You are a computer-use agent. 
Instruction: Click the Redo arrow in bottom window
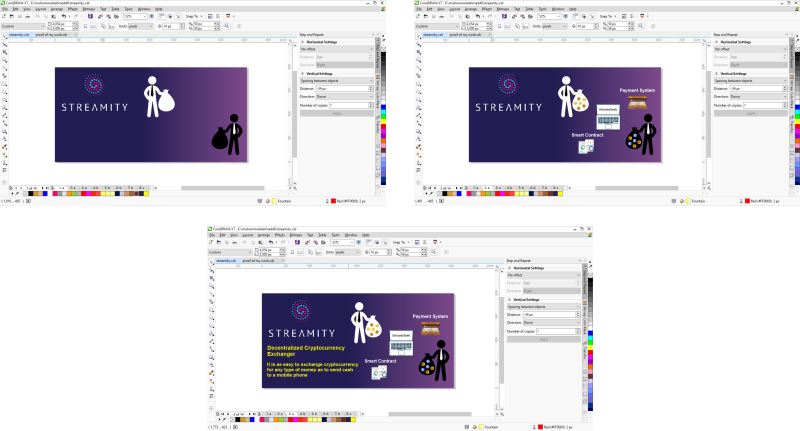pyautogui.click(x=283, y=242)
